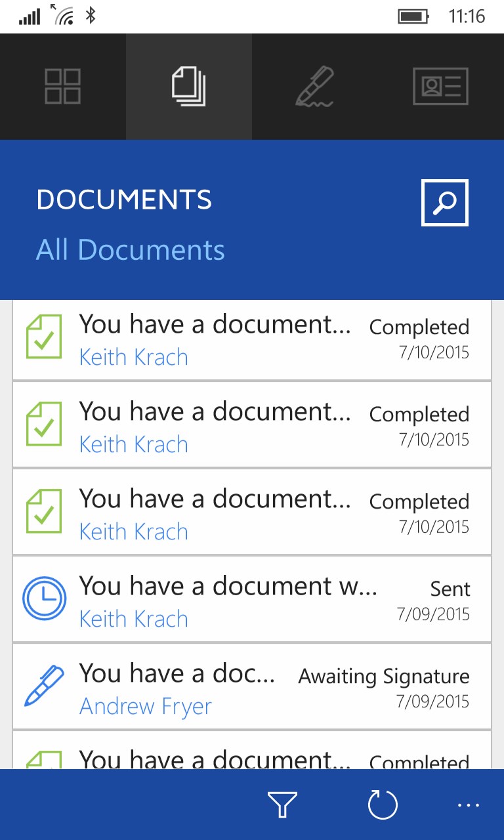This screenshot has height=840, width=504.
Task: Click the second completed document checkmark icon
Action: tap(44, 424)
